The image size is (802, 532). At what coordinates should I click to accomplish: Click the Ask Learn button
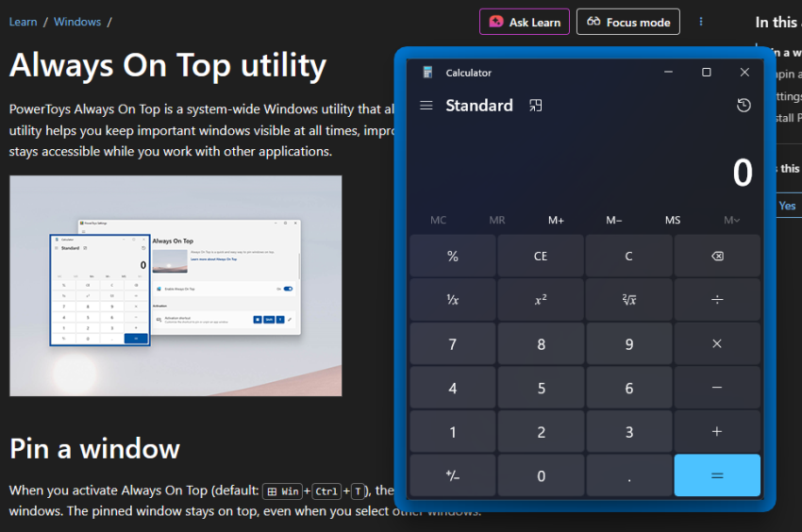point(525,22)
